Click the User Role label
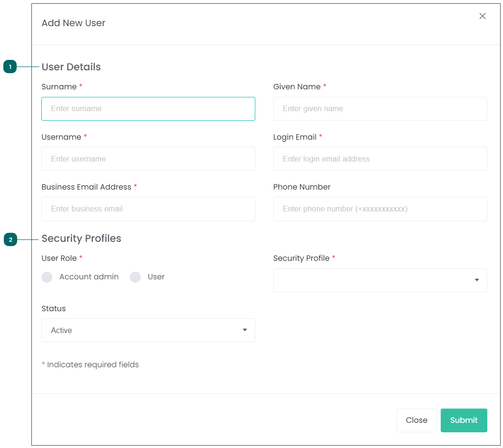This screenshot has height=448, width=503. point(59,258)
